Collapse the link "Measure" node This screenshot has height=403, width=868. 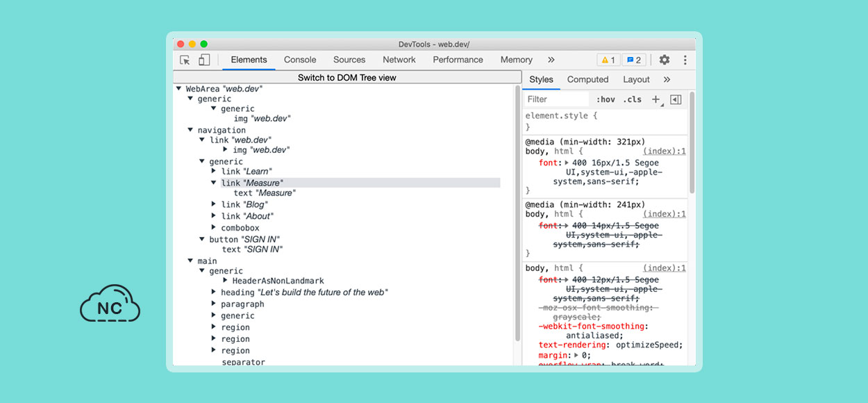pos(214,183)
